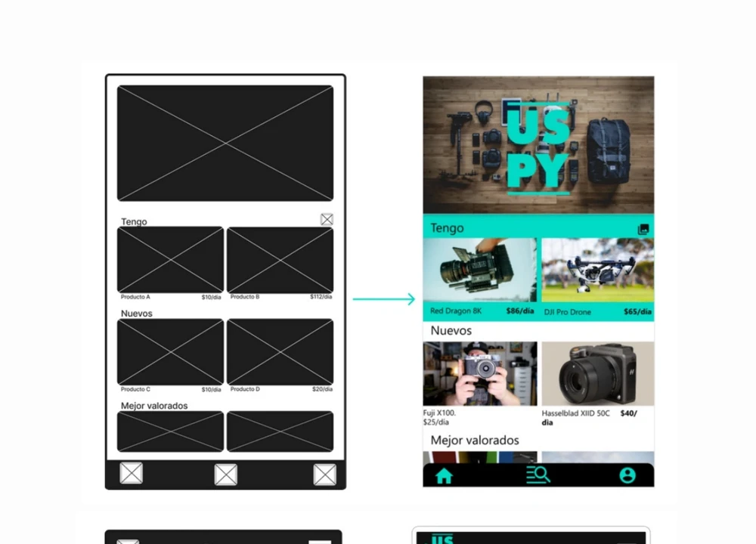The height and width of the screenshot is (544, 756).
Task: Click the Fuji X100. product name
Action: 439,413
